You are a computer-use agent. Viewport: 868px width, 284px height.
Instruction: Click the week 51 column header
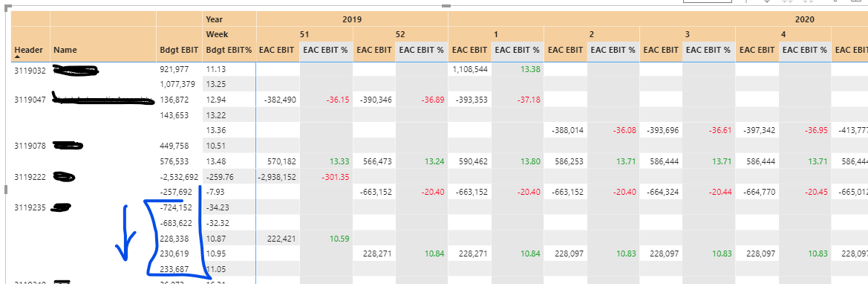[x=304, y=34]
